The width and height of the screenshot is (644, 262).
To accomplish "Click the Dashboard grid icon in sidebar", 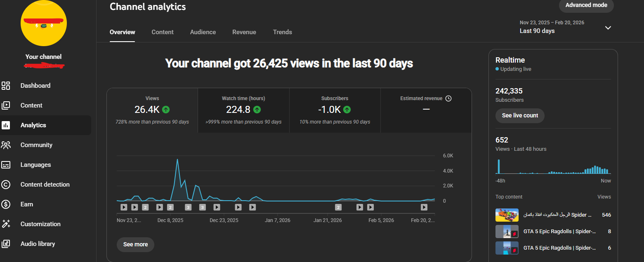I will coord(6,86).
